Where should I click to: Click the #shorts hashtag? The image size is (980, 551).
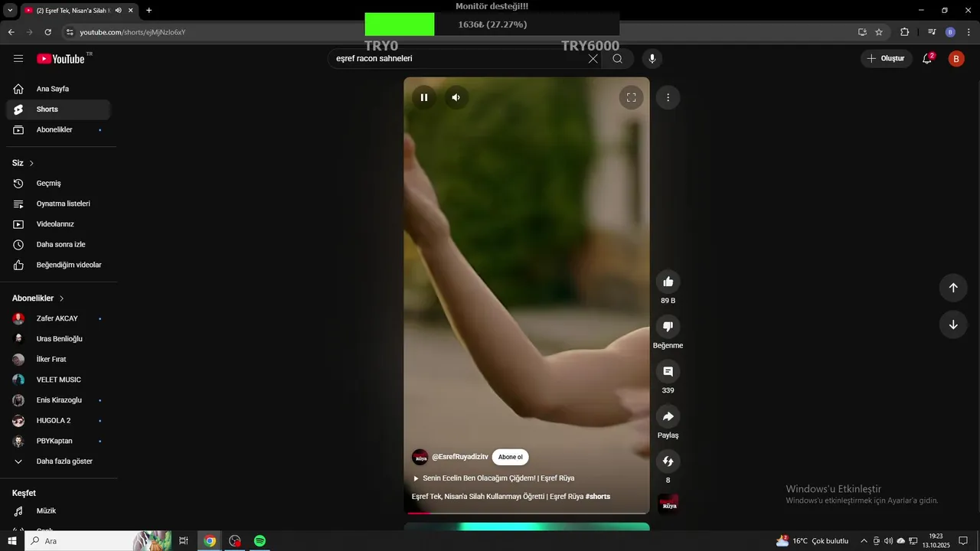tap(598, 497)
